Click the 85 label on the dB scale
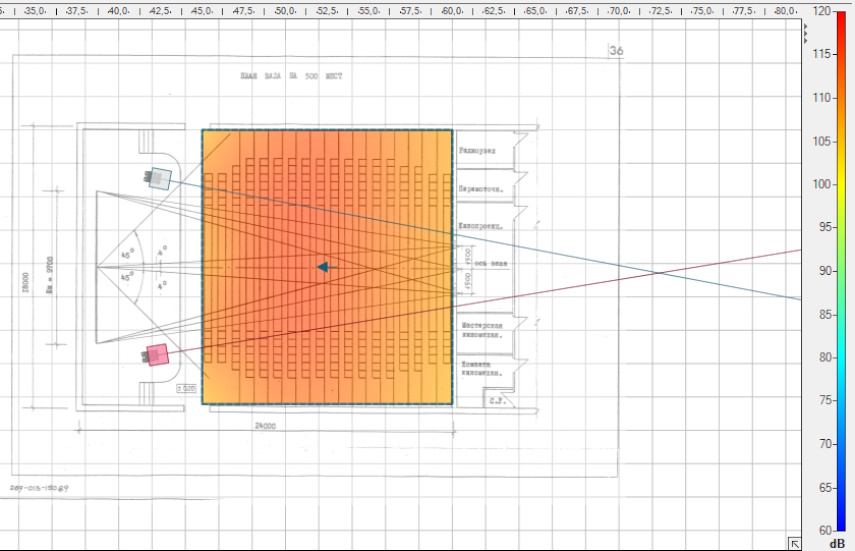 (825, 314)
